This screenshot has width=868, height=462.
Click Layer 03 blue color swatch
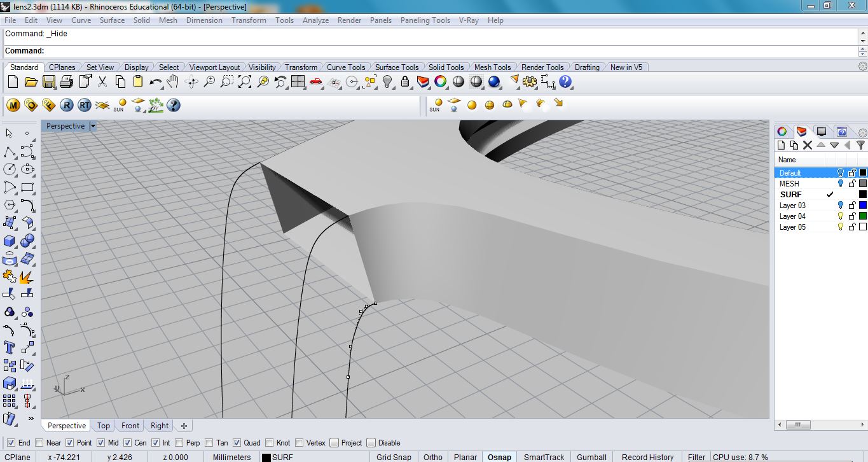click(x=863, y=206)
